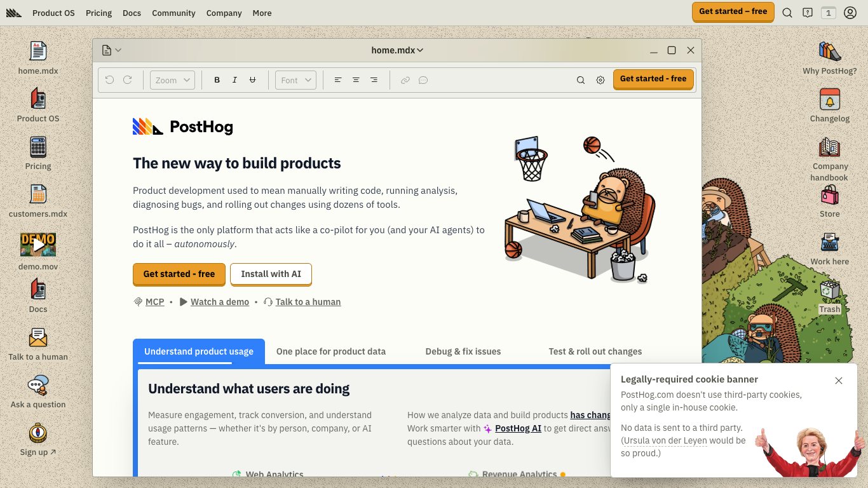Viewport: 868px width, 488px height.
Task: Click the Install with AI button
Action: click(271, 274)
